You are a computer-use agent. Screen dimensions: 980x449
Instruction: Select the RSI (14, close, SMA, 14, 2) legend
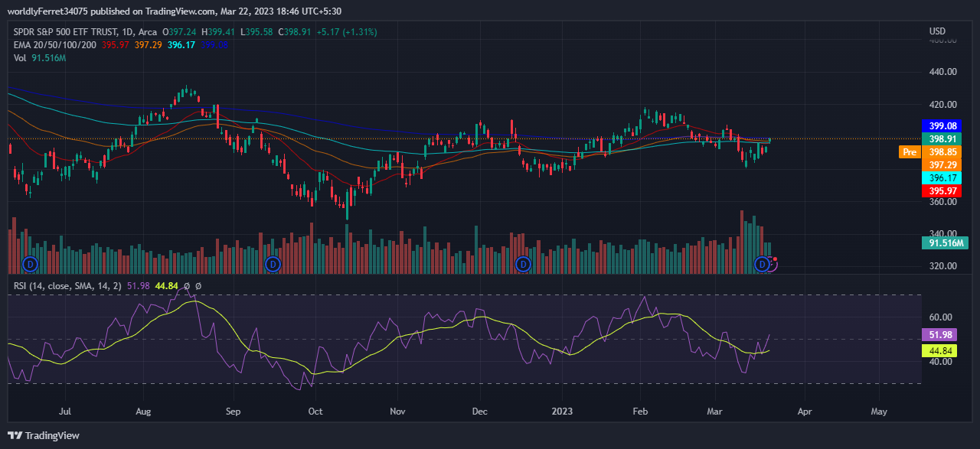click(x=67, y=286)
